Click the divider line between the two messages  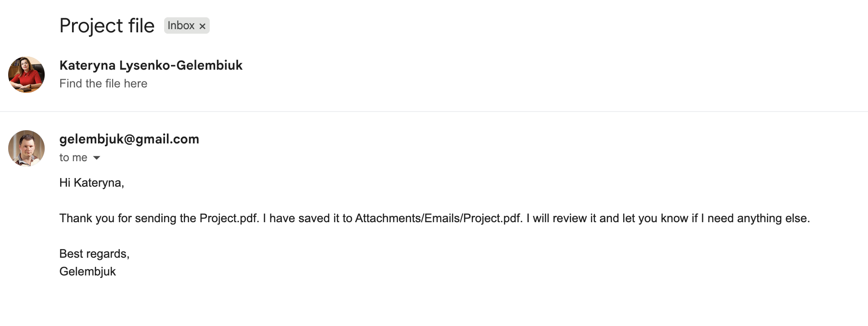point(434,112)
